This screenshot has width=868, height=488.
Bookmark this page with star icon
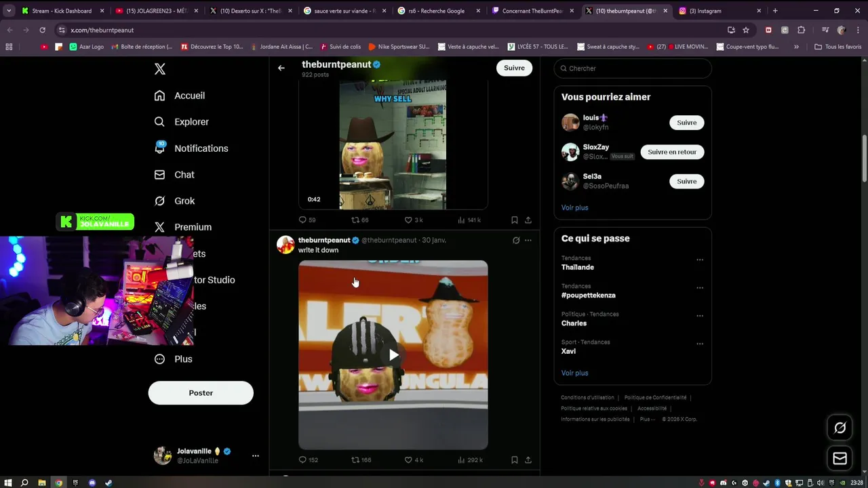coord(746,30)
